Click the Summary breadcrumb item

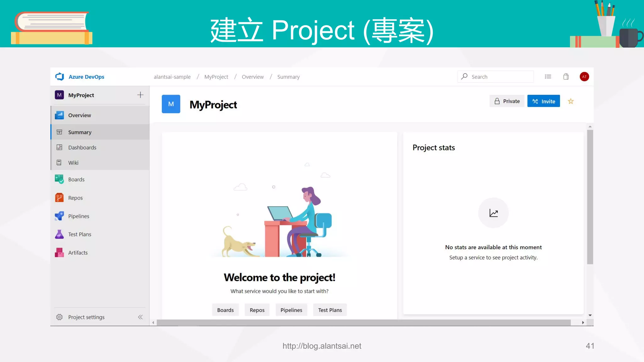(x=288, y=77)
